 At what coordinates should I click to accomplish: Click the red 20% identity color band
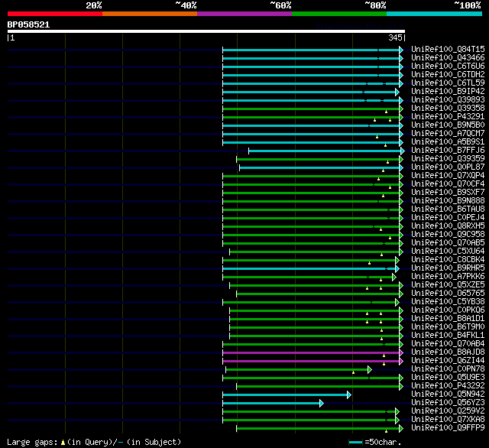pos(55,13)
